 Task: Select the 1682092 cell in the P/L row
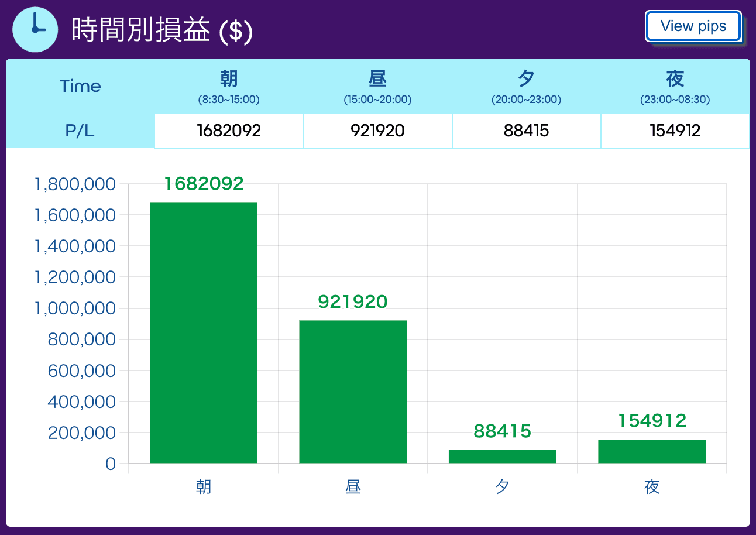click(x=229, y=131)
